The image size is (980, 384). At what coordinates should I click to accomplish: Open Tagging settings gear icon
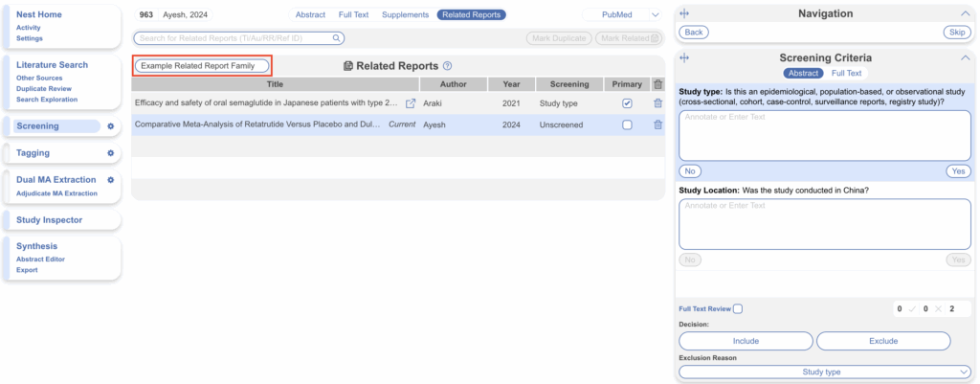point(111,153)
